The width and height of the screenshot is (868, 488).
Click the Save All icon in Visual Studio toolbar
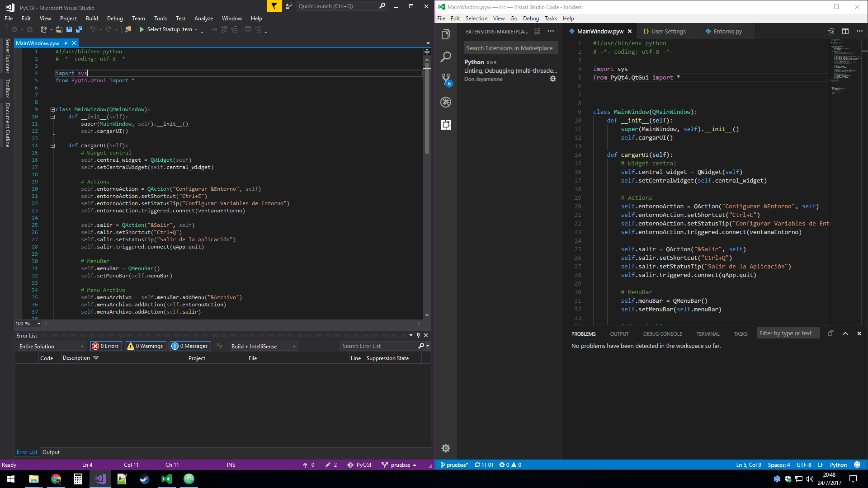[79, 29]
